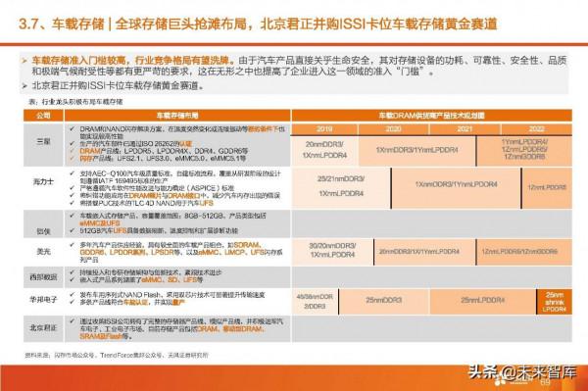Click the 美光 cell 20nmDDR3/1X/1YnmLPDDR4
The image size is (588, 391).
coord(425,251)
